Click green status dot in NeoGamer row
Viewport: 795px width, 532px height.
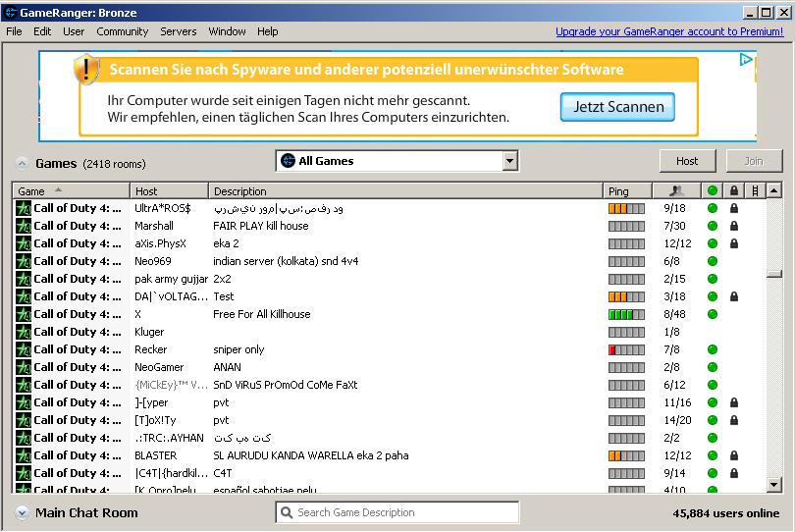coord(713,367)
